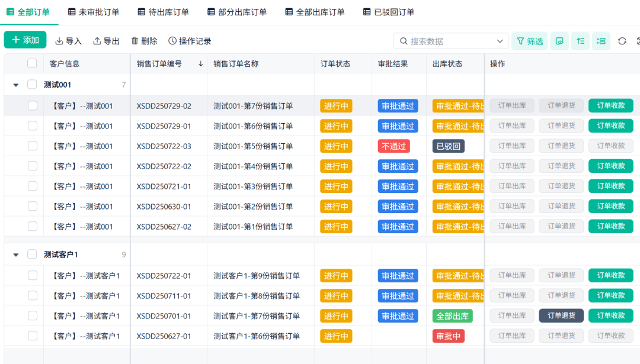Click the green 全部出库 status tag
The height and width of the screenshot is (364, 640).
click(452, 316)
